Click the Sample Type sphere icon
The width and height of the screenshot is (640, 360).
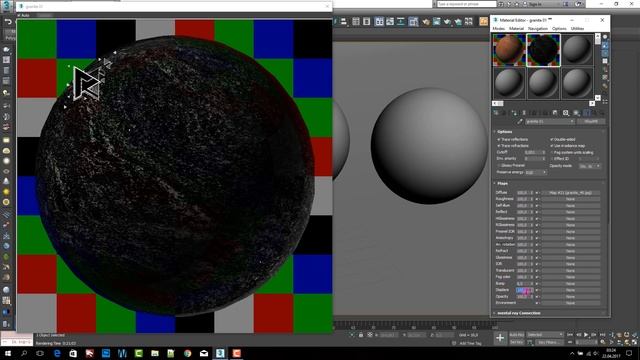pos(605,37)
